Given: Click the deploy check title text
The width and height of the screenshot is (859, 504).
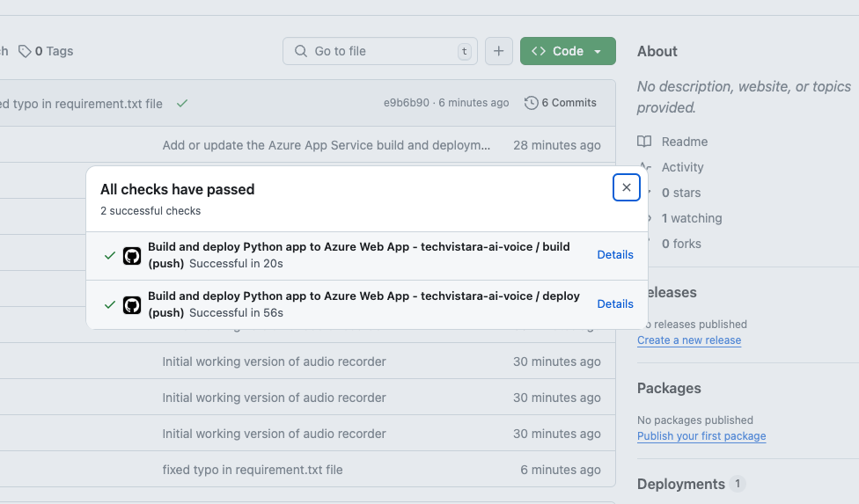Looking at the screenshot, I should 363,303.
